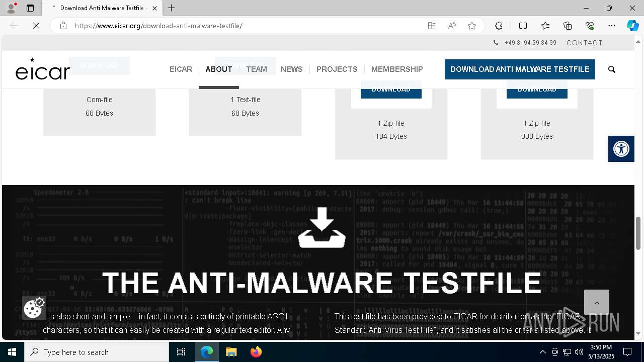Toggle Split screen view

click(523, 26)
